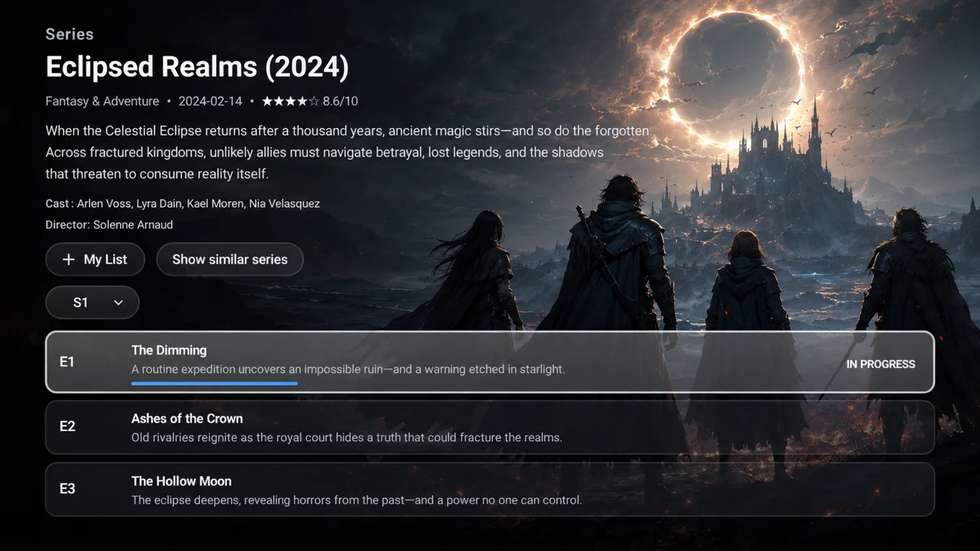Show similar series
Image resolution: width=980 pixels, height=551 pixels.
click(x=230, y=259)
